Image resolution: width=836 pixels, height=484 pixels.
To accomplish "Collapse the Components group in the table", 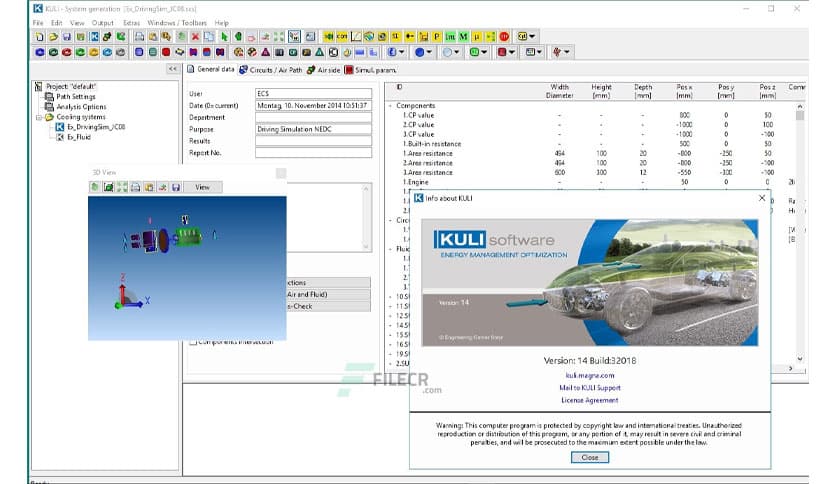I will [389, 105].
